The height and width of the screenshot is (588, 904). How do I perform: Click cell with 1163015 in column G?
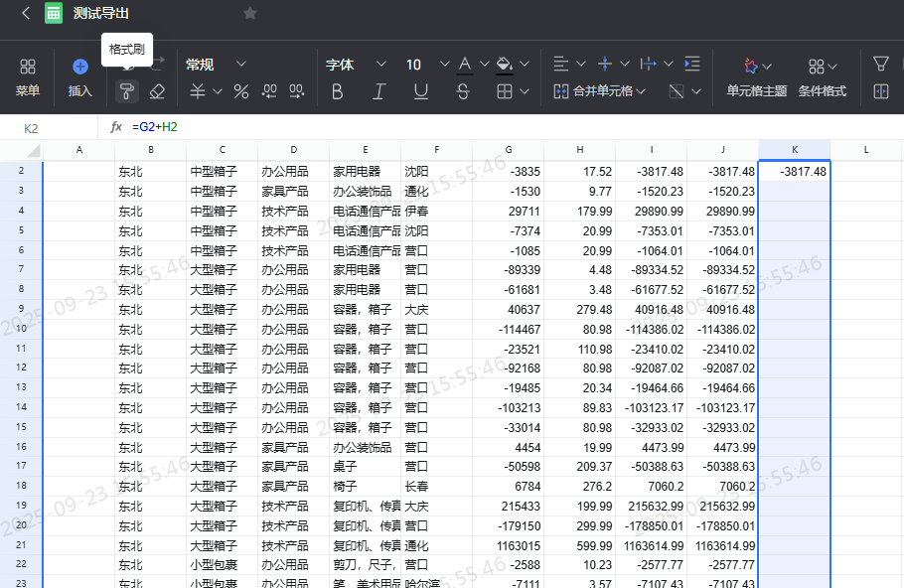(509, 545)
